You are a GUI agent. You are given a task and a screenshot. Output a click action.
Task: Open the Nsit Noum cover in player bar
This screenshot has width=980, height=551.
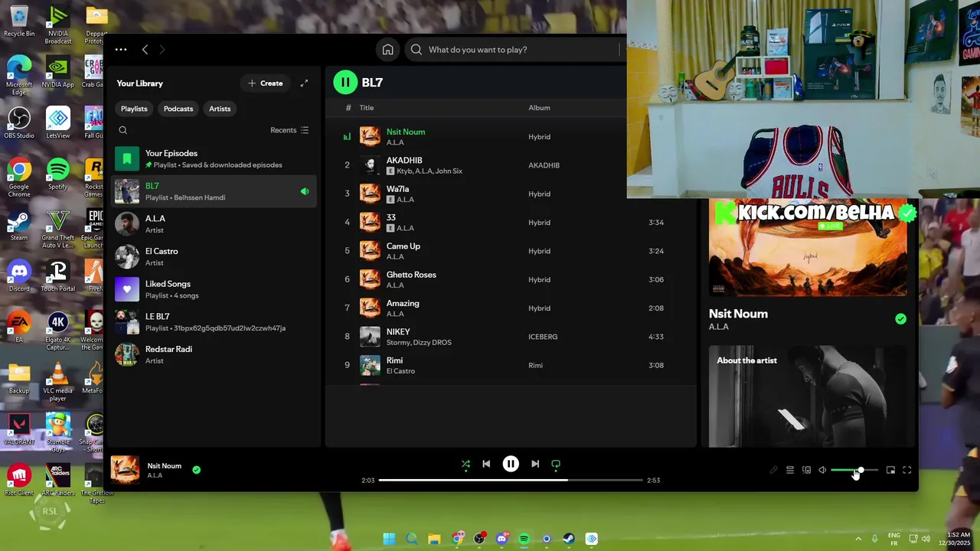(x=125, y=470)
